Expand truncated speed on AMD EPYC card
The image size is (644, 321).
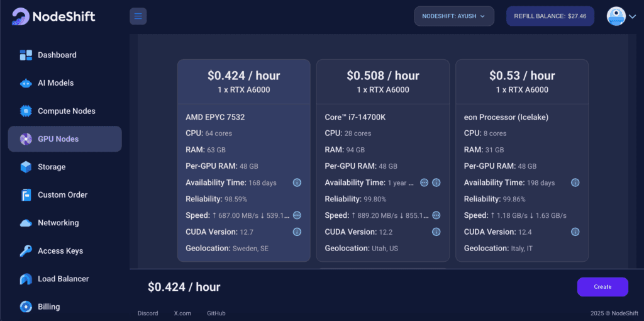click(297, 215)
